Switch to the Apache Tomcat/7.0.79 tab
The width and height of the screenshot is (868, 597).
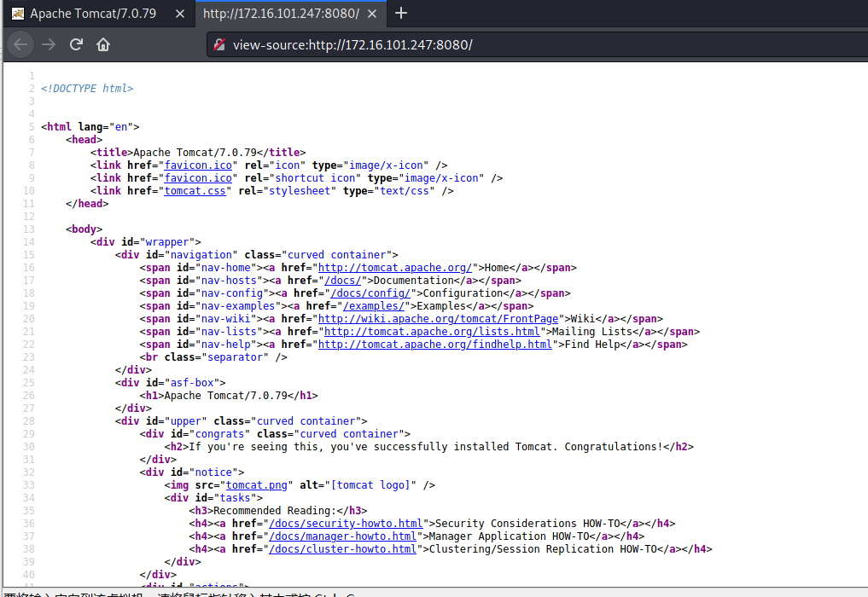tap(98, 14)
